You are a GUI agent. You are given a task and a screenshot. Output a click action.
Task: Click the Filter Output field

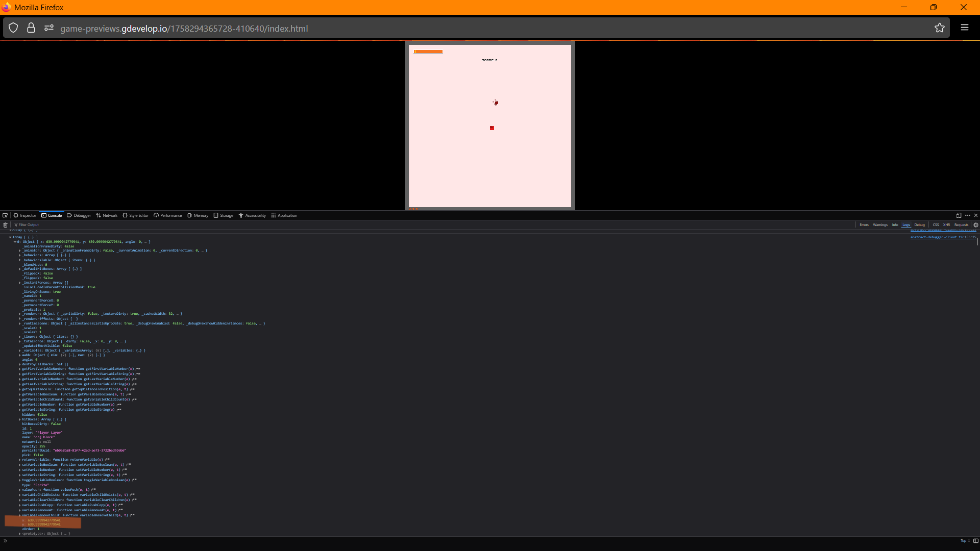point(29,225)
